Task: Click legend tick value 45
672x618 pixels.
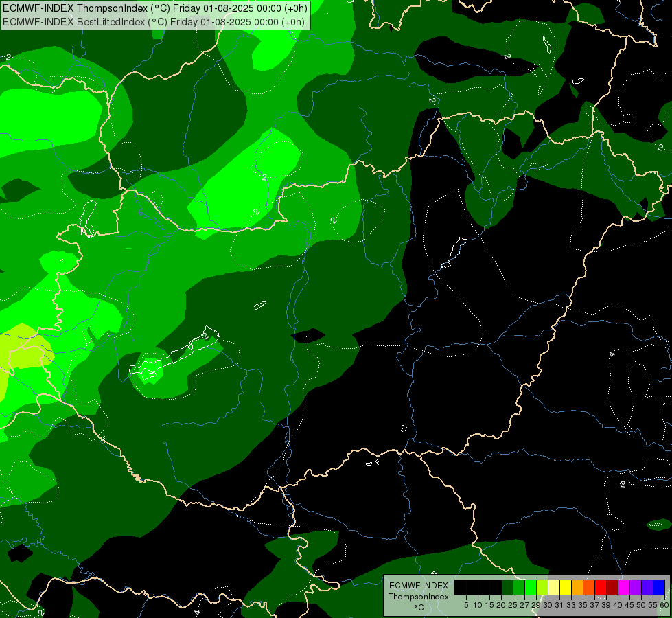Action: 629,605
